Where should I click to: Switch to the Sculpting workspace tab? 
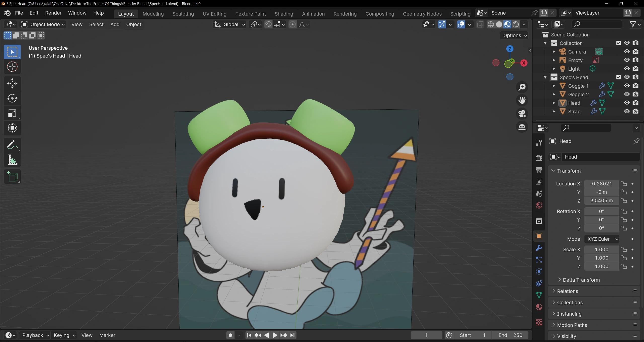(x=183, y=14)
